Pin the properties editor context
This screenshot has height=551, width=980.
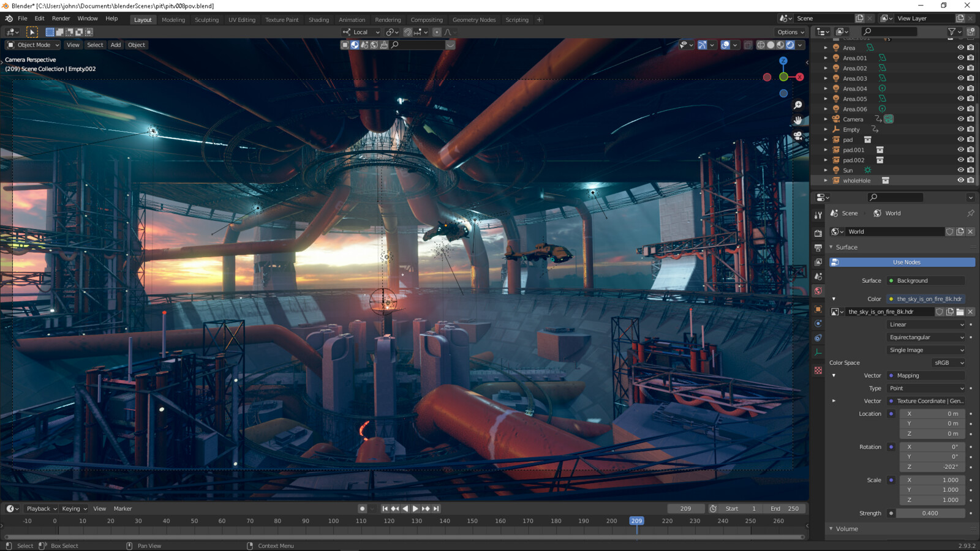pyautogui.click(x=970, y=213)
